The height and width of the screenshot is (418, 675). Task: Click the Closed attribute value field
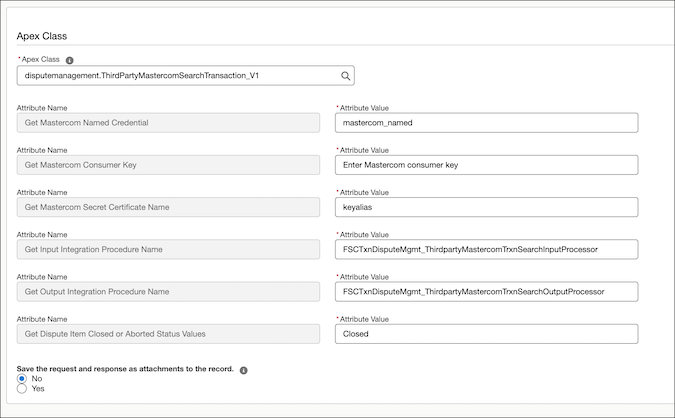point(486,334)
